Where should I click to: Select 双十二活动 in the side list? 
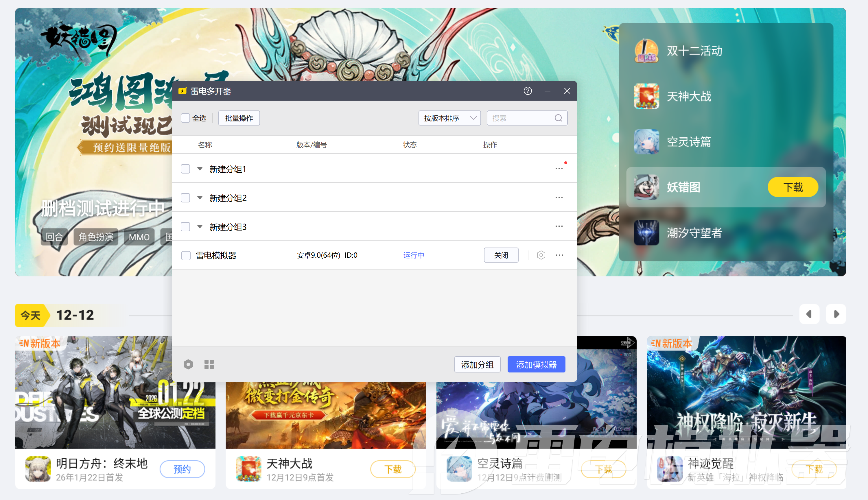[x=694, y=51]
